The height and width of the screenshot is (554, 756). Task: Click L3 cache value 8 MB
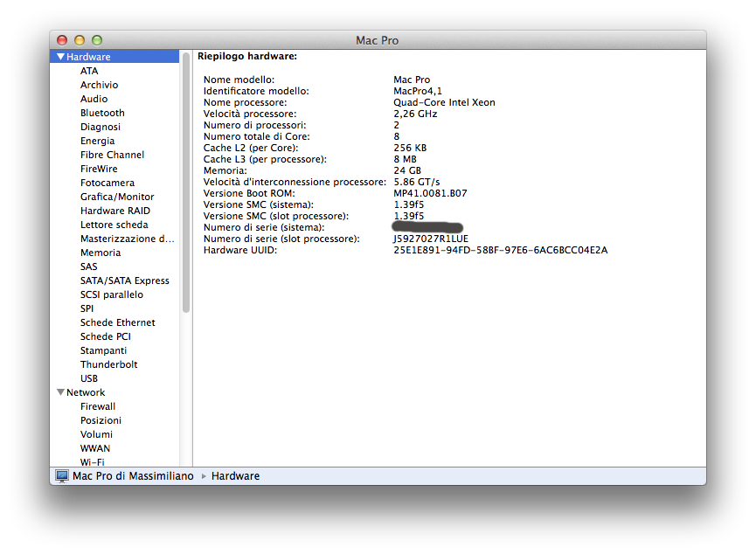405,159
